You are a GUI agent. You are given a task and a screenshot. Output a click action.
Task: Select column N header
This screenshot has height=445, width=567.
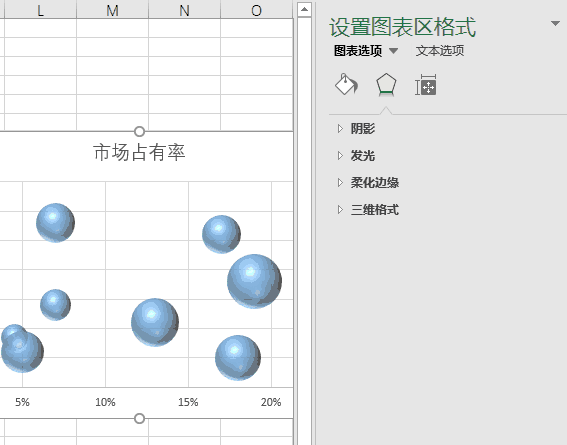coord(184,10)
